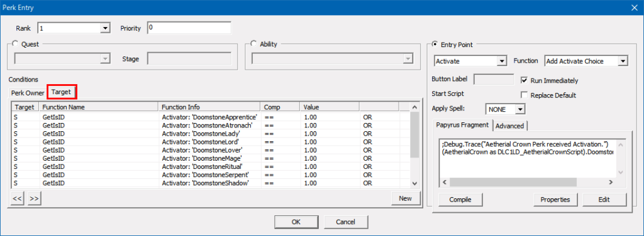The width and height of the screenshot is (644, 236).
Task: Select the DoomstoneShadow condition row
Action: pyautogui.click(x=210, y=183)
